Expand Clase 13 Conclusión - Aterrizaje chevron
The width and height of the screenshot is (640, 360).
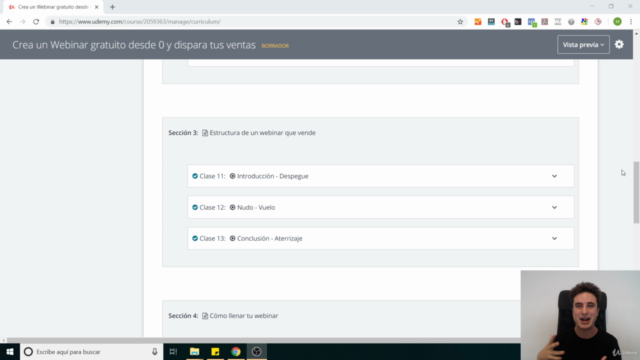tap(554, 238)
